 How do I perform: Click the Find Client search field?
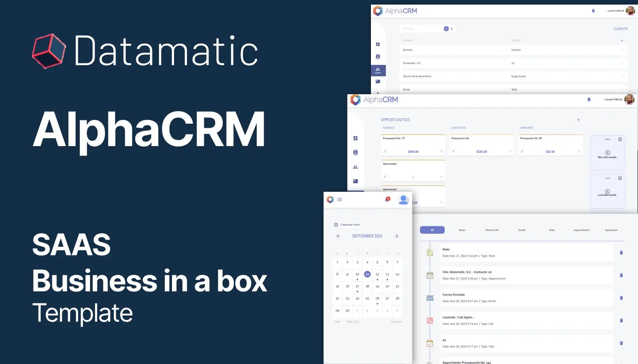coord(422,29)
